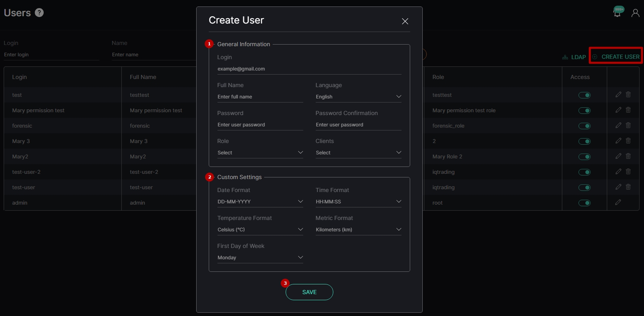Delete the Mary permission test user

628,110
